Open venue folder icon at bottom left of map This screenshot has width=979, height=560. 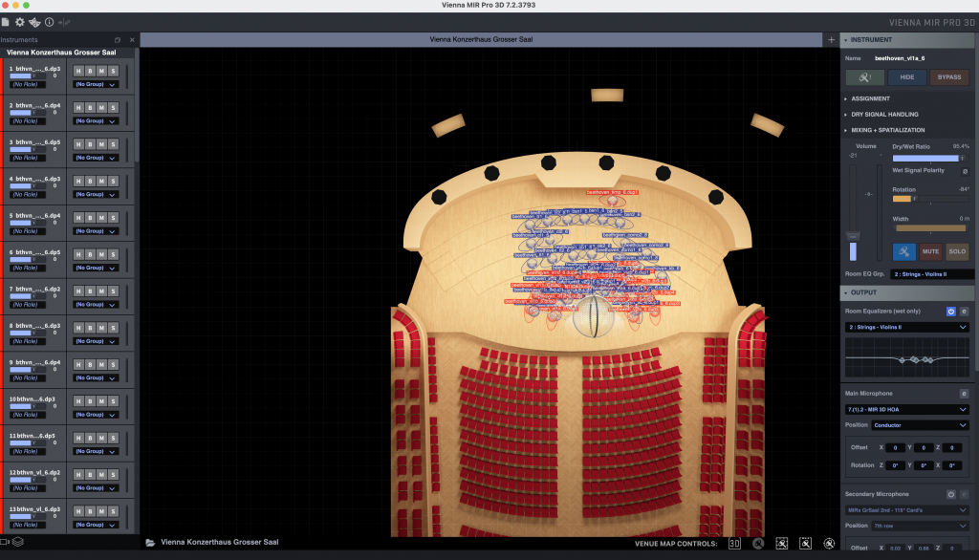pyautogui.click(x=150, y=543)
